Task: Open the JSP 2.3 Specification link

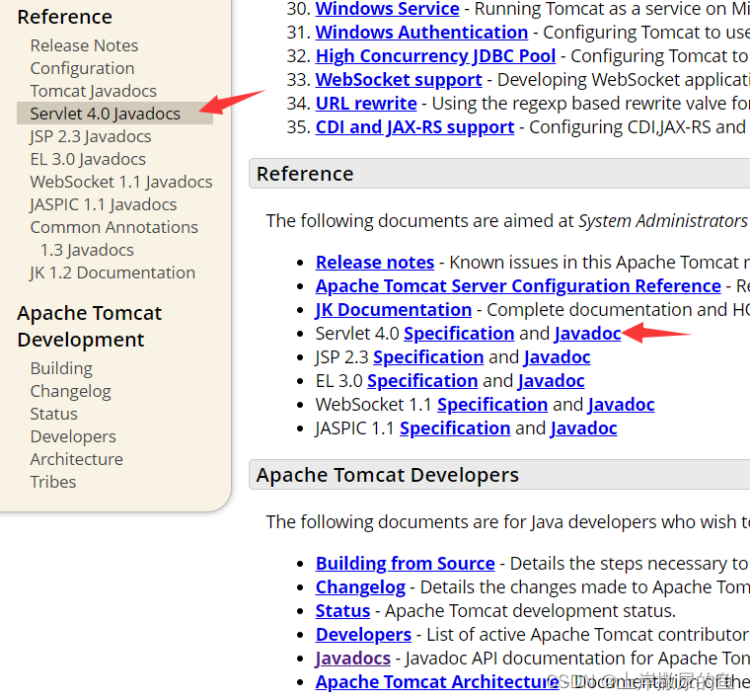Action: pyautogui.click(x=428, y=357)
